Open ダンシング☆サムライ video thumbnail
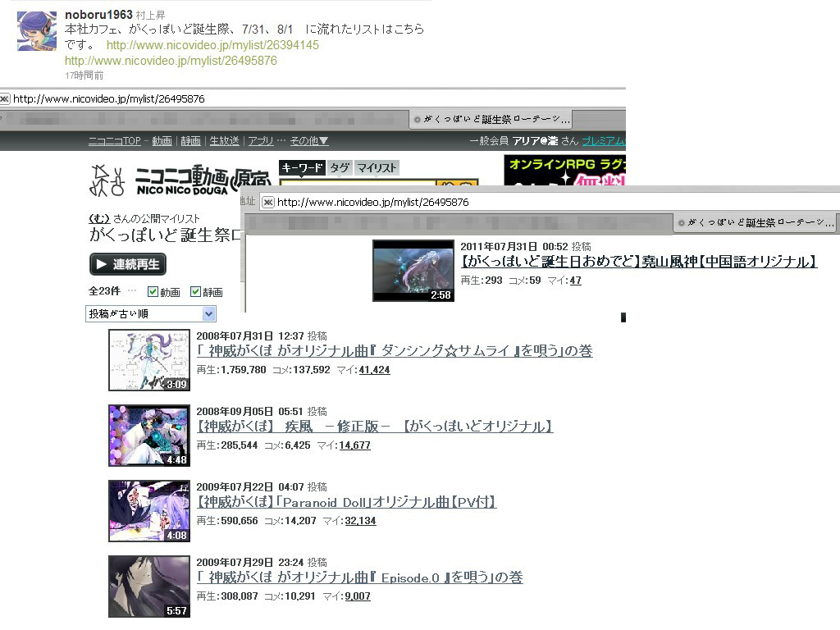Viewport: 840px width, 630px height. point(149,360)
